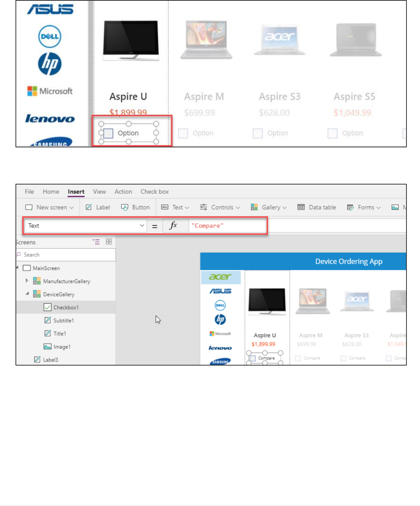Insert a Label control
420x506 pixels.
[98, 207]
